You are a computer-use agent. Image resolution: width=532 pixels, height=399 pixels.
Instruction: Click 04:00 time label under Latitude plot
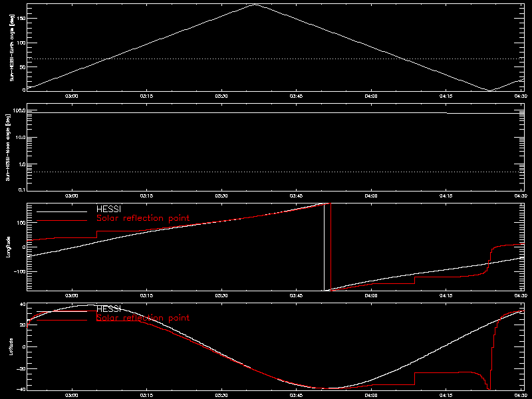point(371,395)
